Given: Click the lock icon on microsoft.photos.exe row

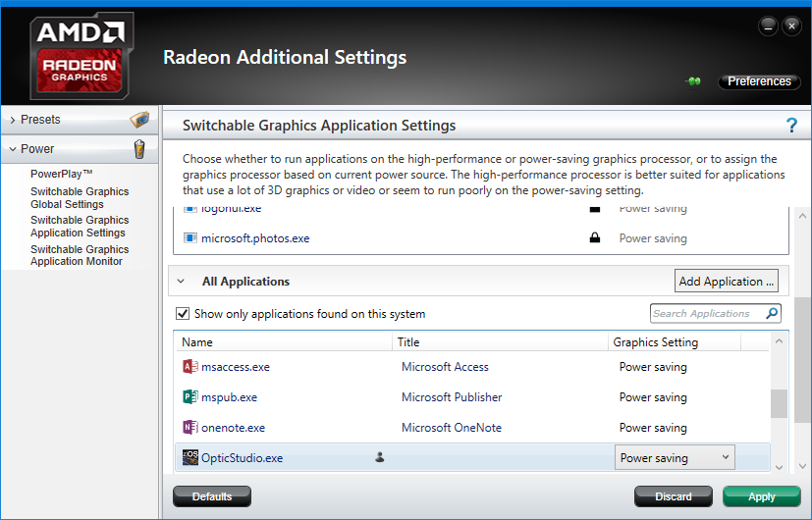Looking at the screenshot, I should point(595,237).
